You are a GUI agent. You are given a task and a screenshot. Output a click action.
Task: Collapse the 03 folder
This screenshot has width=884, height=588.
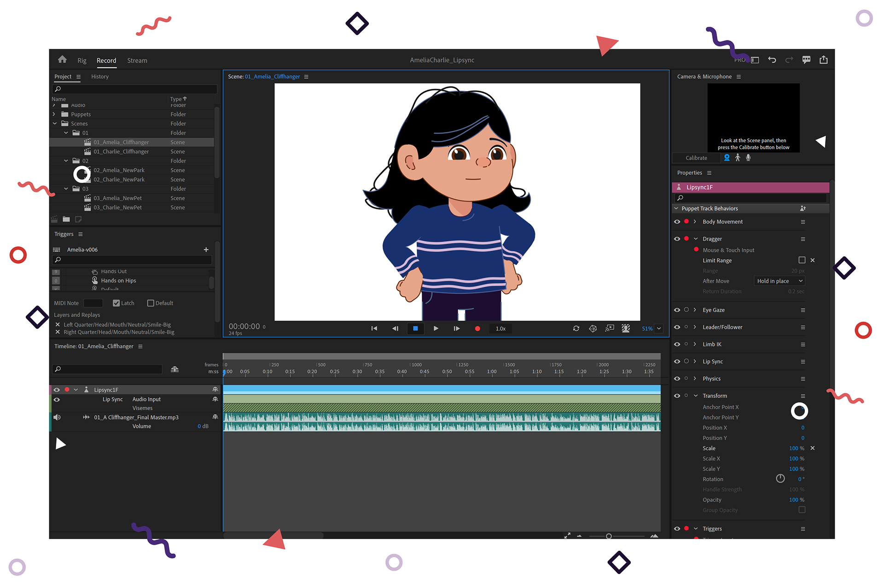click(66, 189)
